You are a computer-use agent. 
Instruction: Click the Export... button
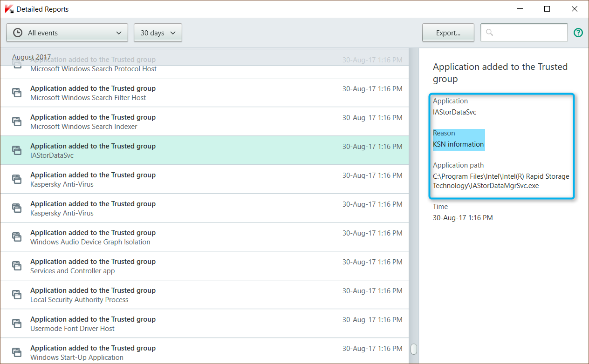pyautogui.click(x=448, y=33)
